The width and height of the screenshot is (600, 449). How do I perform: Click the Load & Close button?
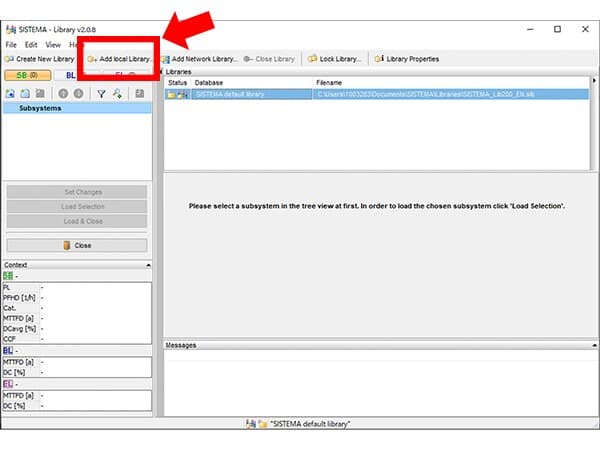77,221
